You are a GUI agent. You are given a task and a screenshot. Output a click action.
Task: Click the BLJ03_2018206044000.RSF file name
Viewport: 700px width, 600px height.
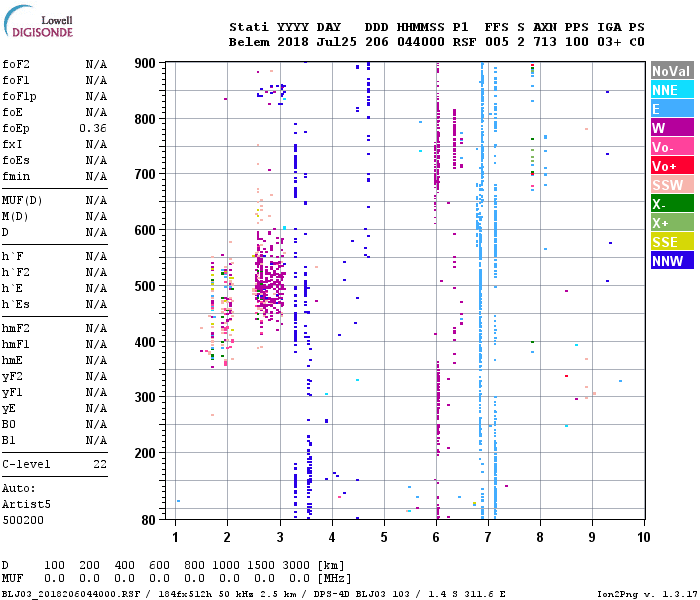coord(71,594)
